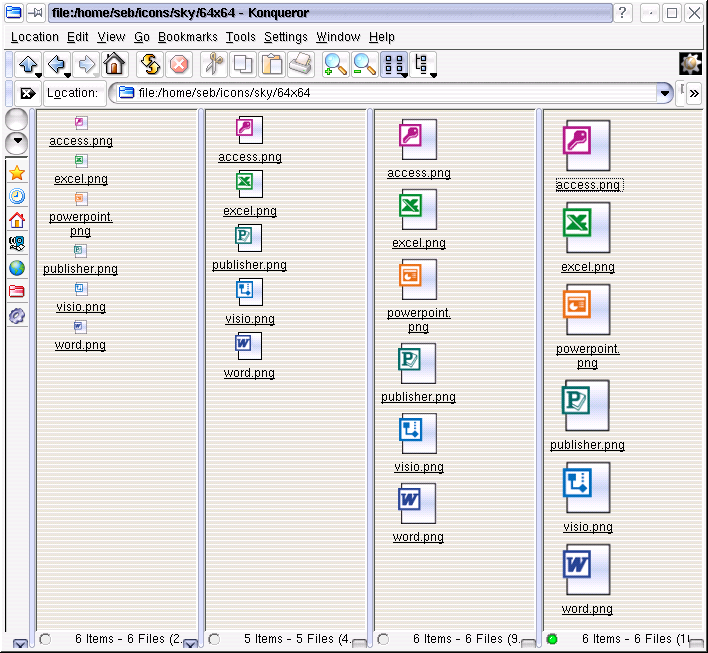This screenshot has width=708, height=653.
Task: Expand the toolbar overflow chevron
Action: coord(694,93)
